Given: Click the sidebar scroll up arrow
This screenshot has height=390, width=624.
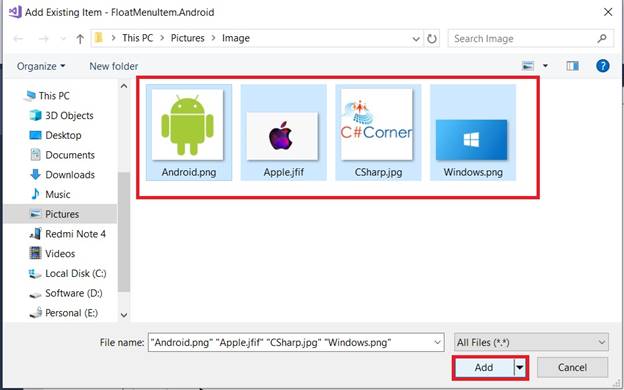Looking at the screenshot, I should [x=124, y=86].
